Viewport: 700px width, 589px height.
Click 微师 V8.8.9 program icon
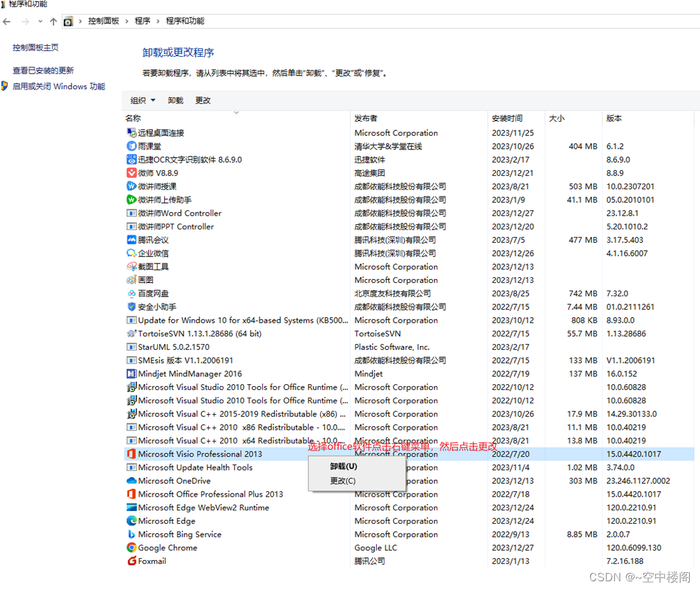pos(131,173)
